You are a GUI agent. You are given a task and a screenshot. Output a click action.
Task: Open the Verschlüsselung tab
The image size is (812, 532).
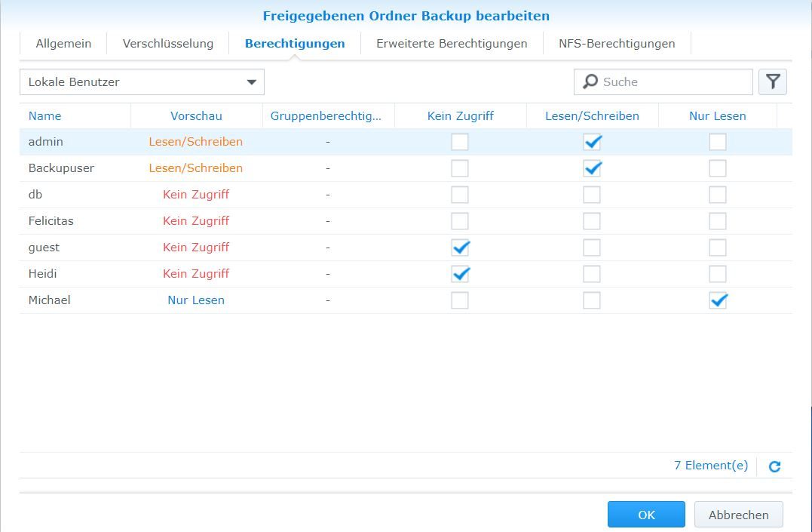point(168,44)
